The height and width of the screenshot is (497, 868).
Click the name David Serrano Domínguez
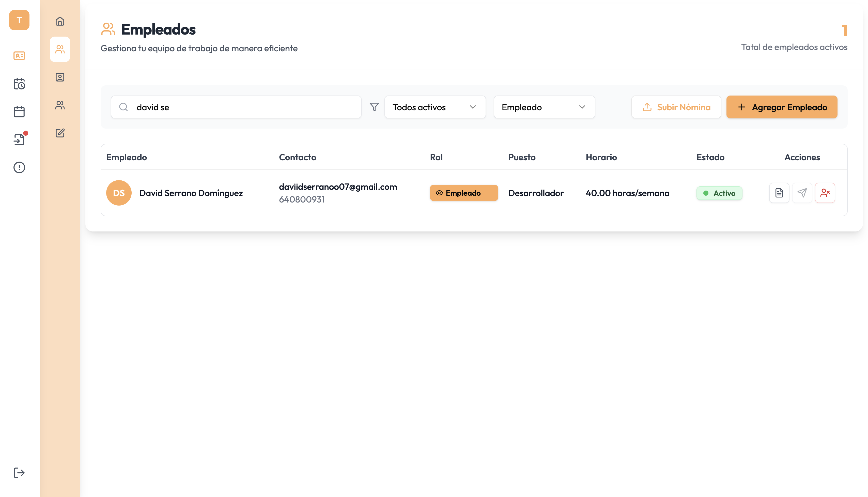(x=191, y=193)
